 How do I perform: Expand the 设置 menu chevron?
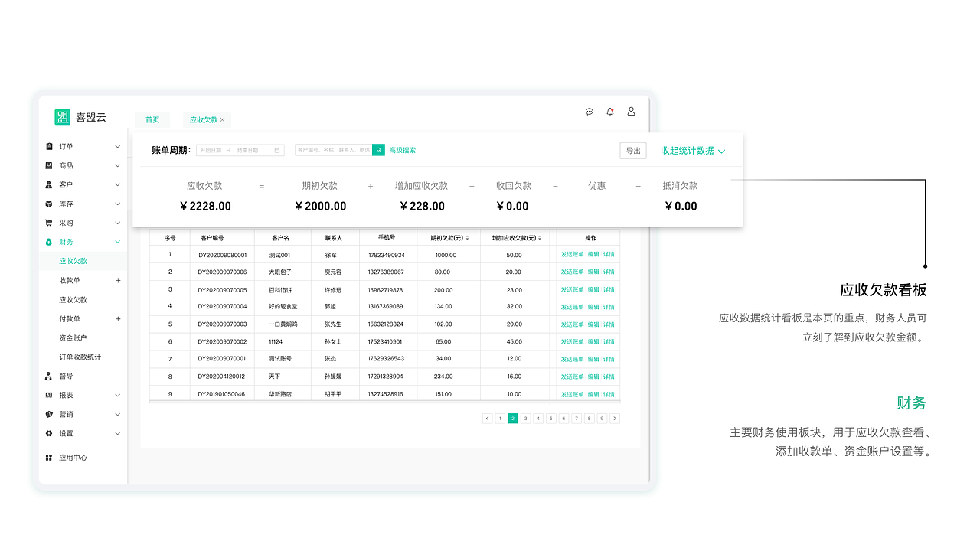tap(118, 433)
